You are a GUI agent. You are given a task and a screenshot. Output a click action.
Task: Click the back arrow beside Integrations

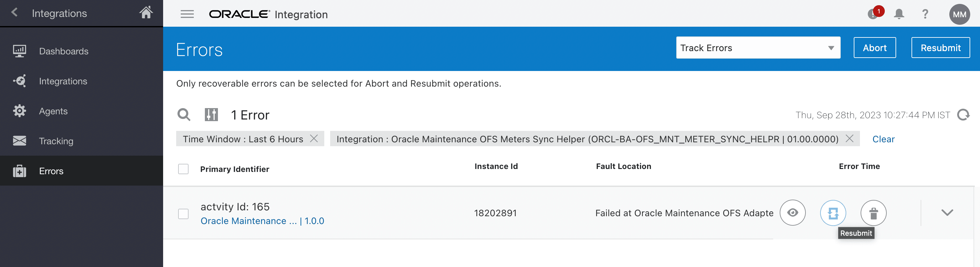click(x=14, y=12)
